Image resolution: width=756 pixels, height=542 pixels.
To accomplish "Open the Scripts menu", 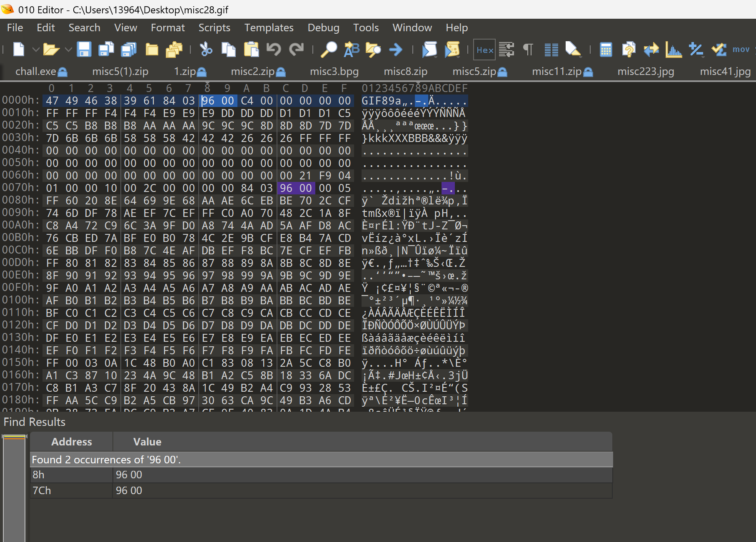I will [214, 28].
